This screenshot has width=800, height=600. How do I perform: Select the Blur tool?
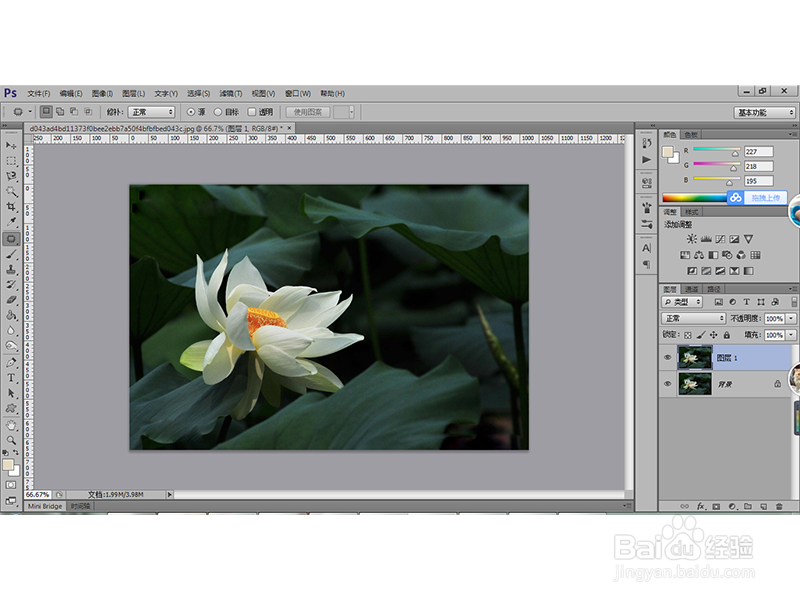point(11,331)
